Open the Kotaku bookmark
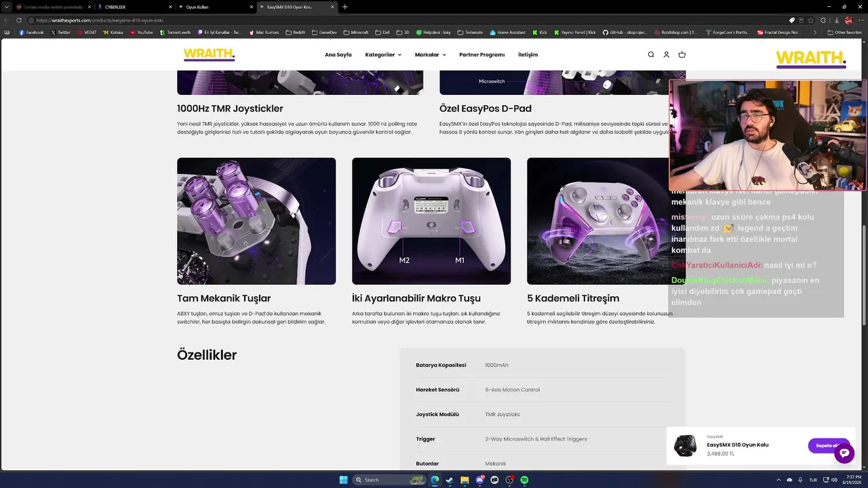 tap(113, 33)
